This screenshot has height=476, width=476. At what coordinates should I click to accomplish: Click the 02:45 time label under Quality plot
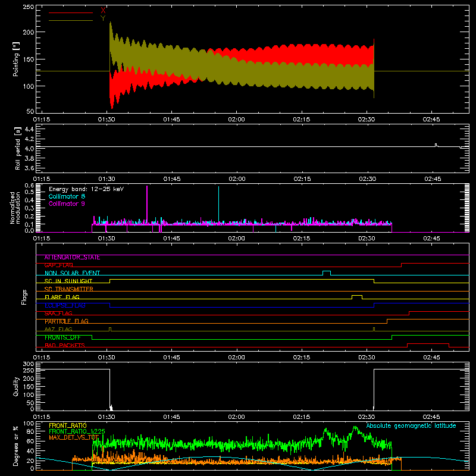click(x=431, y=417)
